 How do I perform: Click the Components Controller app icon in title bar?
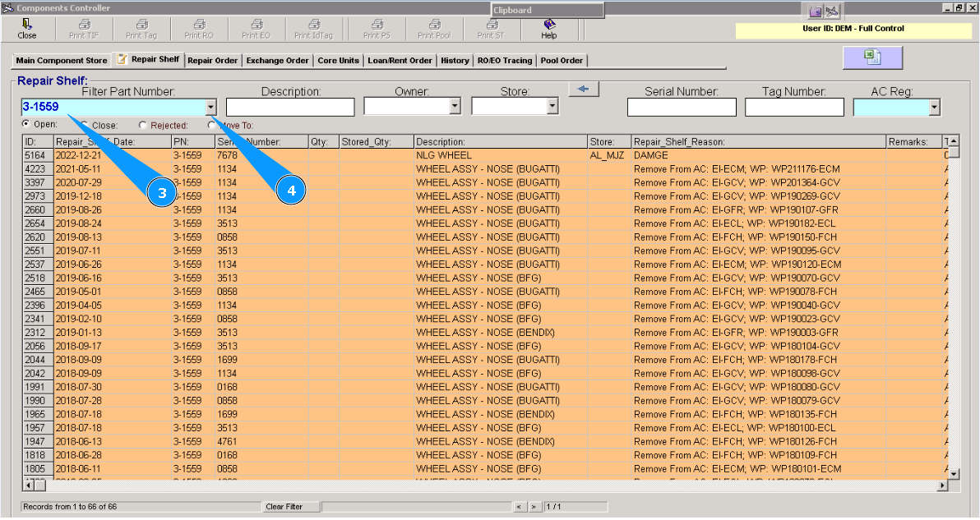pyautogui.click(x=7, y=8)
